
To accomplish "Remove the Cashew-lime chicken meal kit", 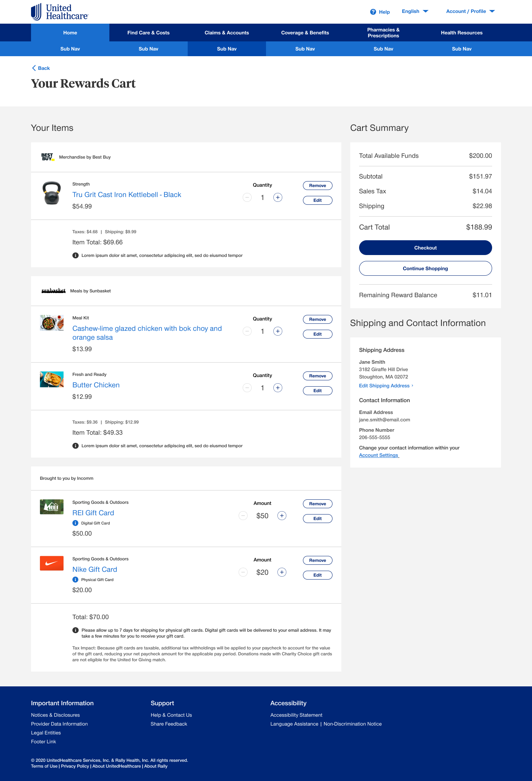I will pyautogui.click(x=318, y=319).
